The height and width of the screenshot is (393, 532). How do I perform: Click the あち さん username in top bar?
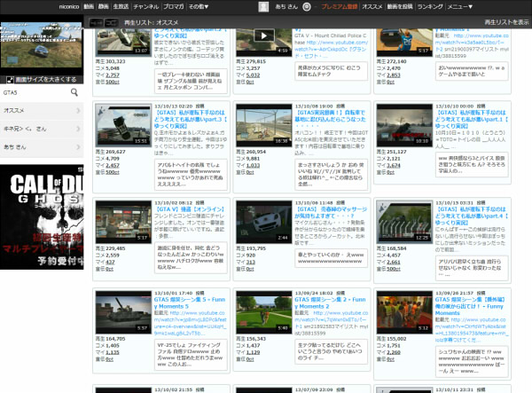coord(286,7)
